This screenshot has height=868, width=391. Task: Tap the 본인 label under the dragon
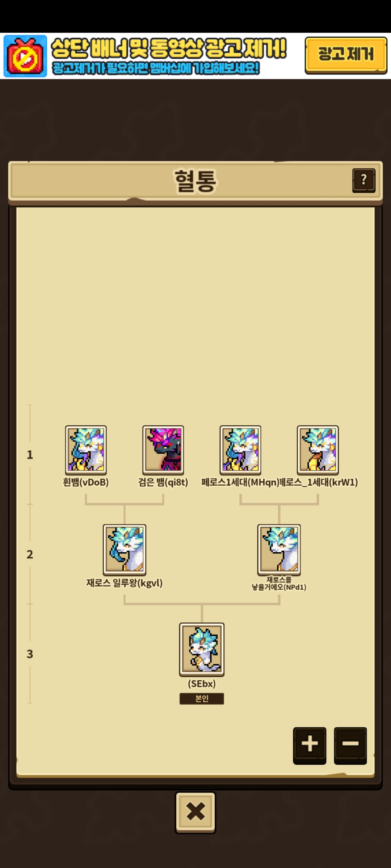202,698
